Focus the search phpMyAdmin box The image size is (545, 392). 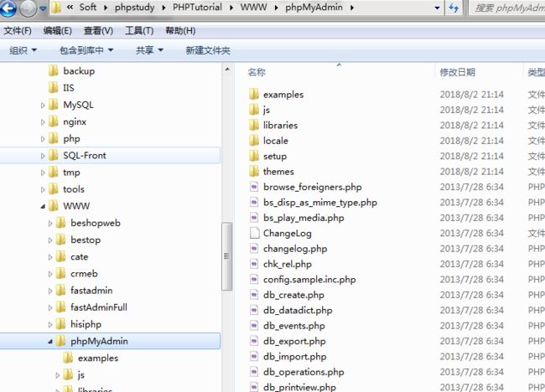pos(508,8)
